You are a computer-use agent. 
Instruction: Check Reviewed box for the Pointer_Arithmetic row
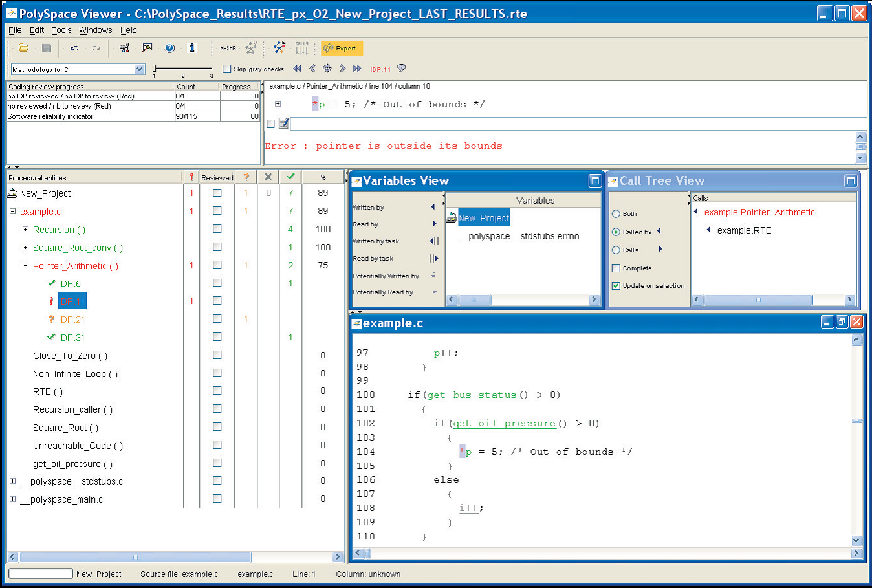(217, 265)
